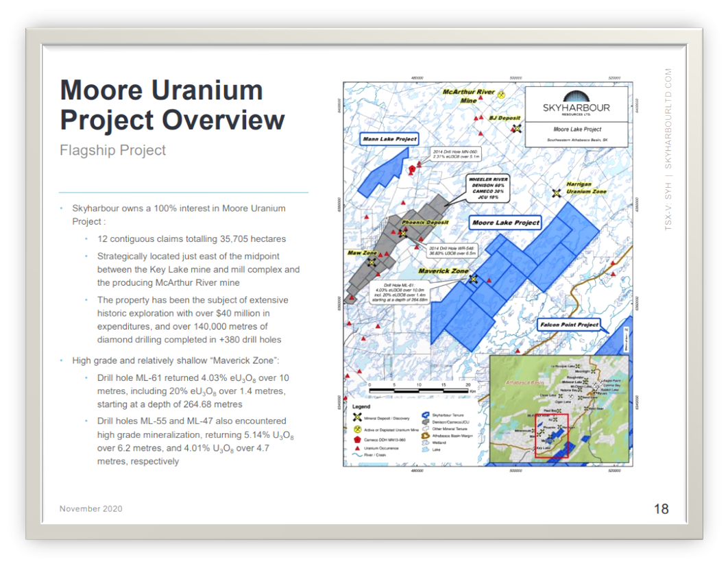
Task: Click the Skyharbour Resources logo
Action: tap(577, 103)
